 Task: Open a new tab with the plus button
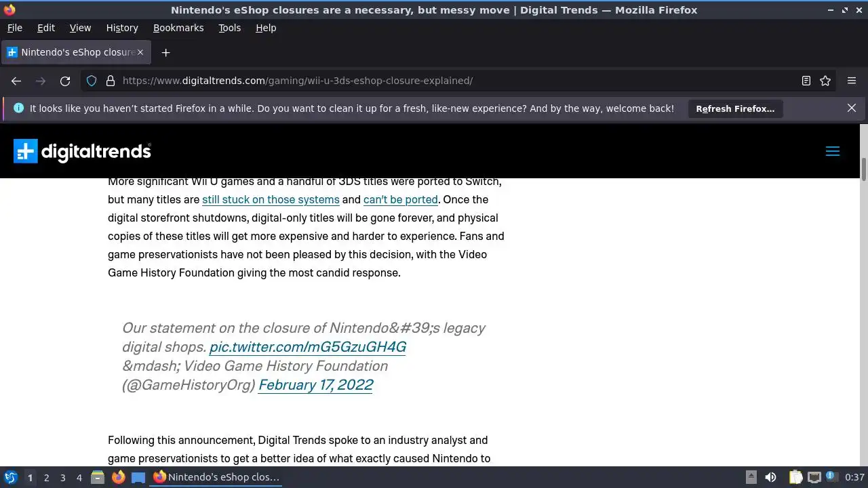click(165, 52)
